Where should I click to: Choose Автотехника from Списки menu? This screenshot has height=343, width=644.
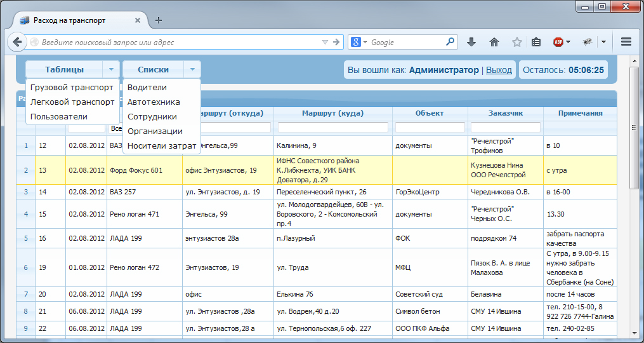pyautogui.click(x=161, y=102)
